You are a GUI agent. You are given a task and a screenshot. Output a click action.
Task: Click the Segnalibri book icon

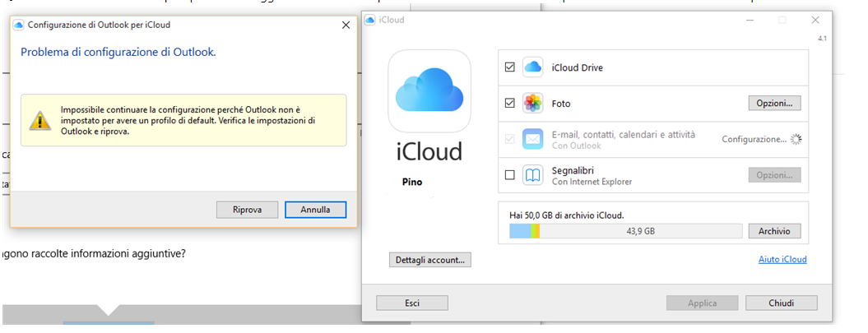[x=532, y=175]
